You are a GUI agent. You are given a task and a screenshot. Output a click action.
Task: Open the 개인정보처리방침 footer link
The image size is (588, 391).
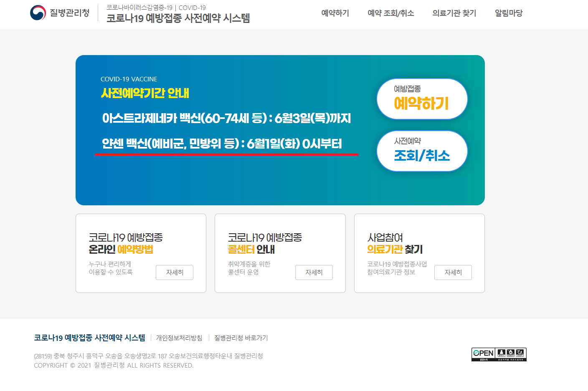pyautogui.click(x=179, y=338)
